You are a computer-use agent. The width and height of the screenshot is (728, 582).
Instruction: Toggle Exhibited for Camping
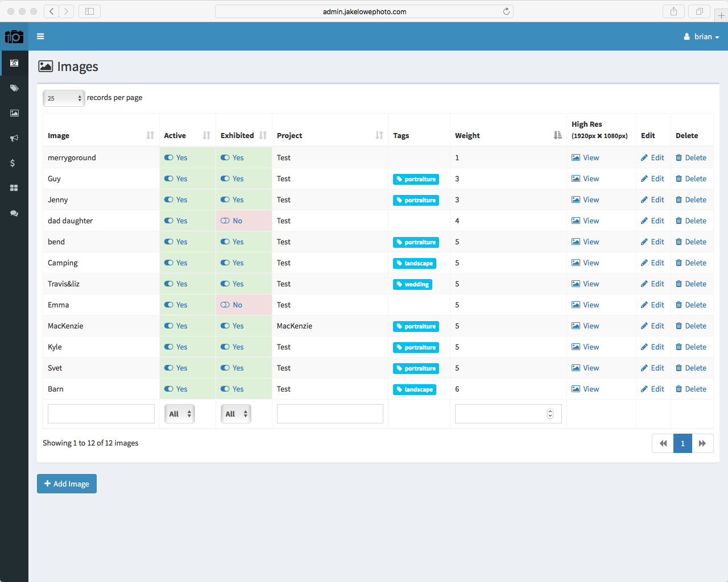(x=232, y=263)
